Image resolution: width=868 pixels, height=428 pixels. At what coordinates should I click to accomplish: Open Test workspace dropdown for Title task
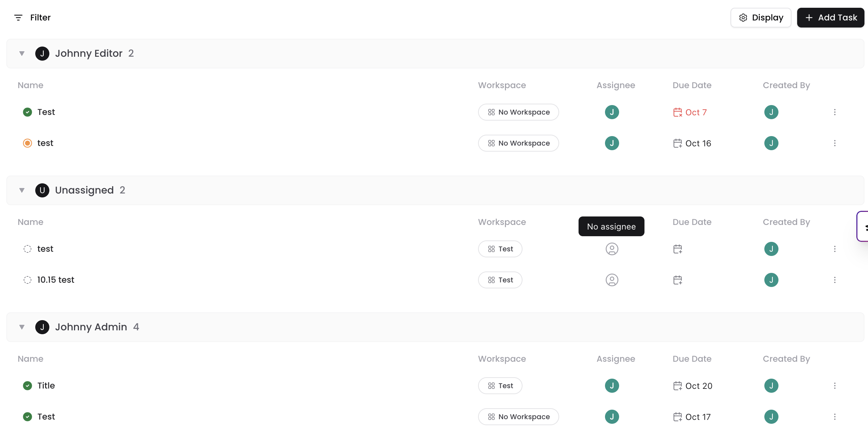coord(500,386)
